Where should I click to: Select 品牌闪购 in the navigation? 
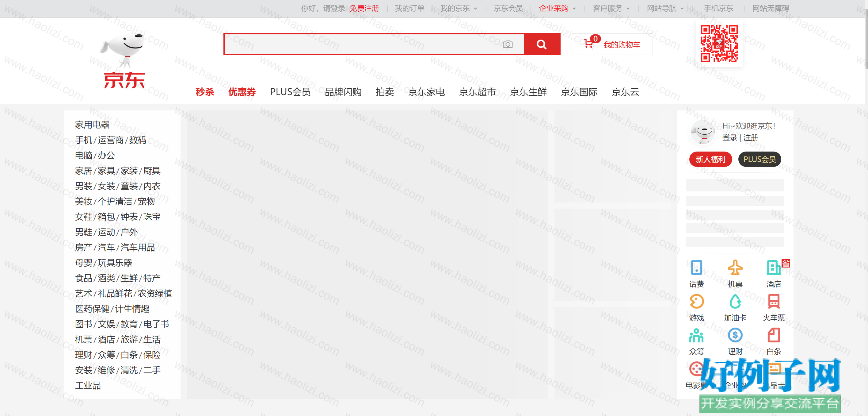pos(343,92)
